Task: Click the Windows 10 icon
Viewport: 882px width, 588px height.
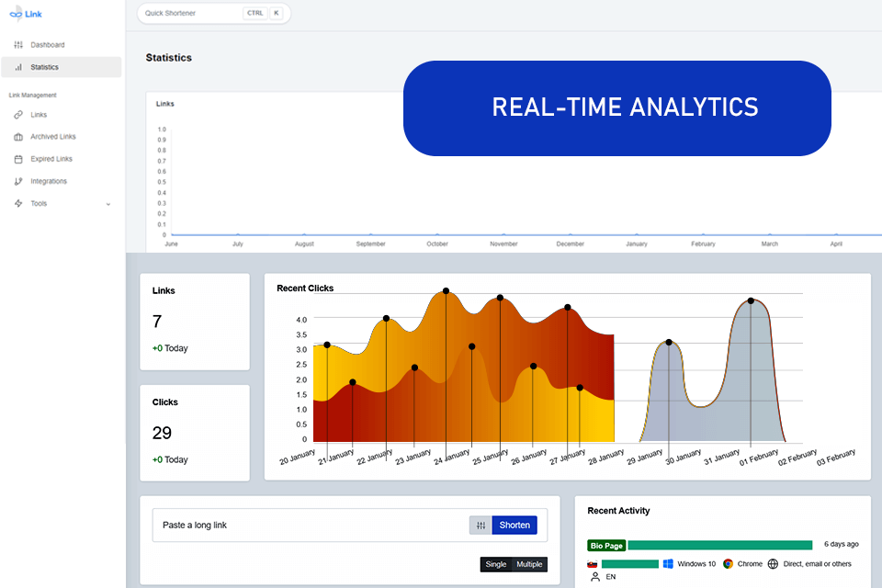Action: point(668,564)
